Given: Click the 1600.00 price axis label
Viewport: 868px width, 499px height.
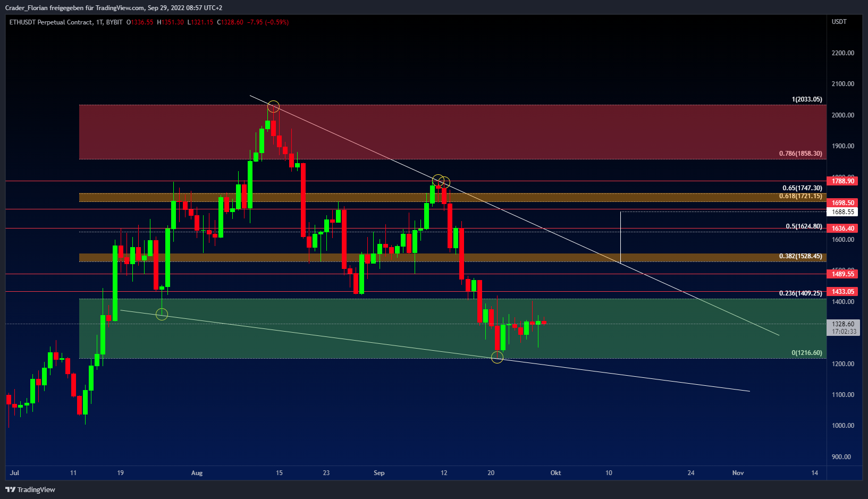Looking at the screenshot, I should [x=843, y=240].
